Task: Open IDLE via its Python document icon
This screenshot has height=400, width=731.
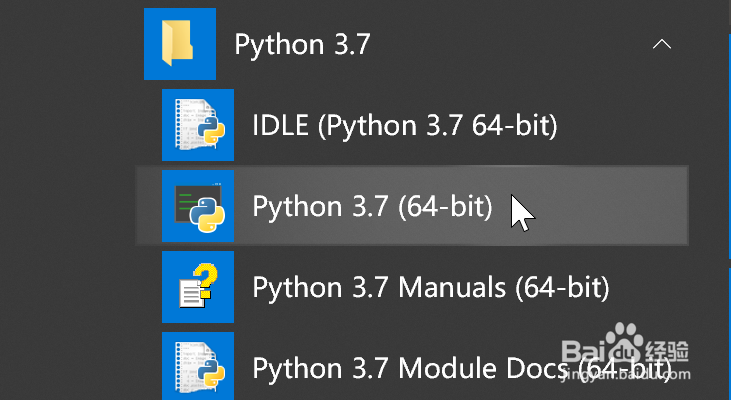Action: pos(198,126)
